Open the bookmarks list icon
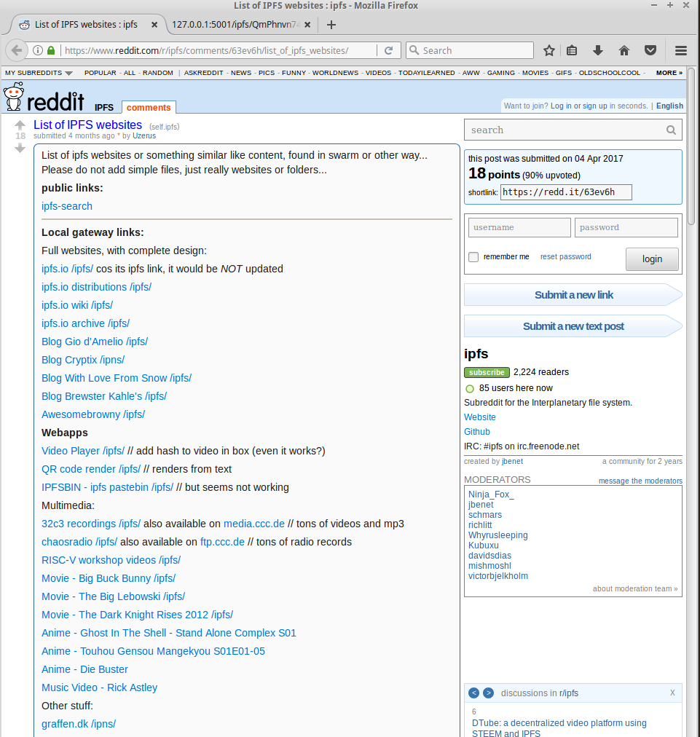This screenshot has width=700, height=737. [x=572, y=50]
